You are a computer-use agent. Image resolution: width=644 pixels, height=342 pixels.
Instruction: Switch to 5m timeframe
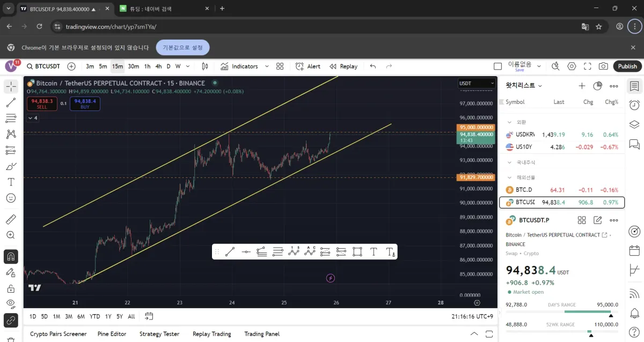103,66
